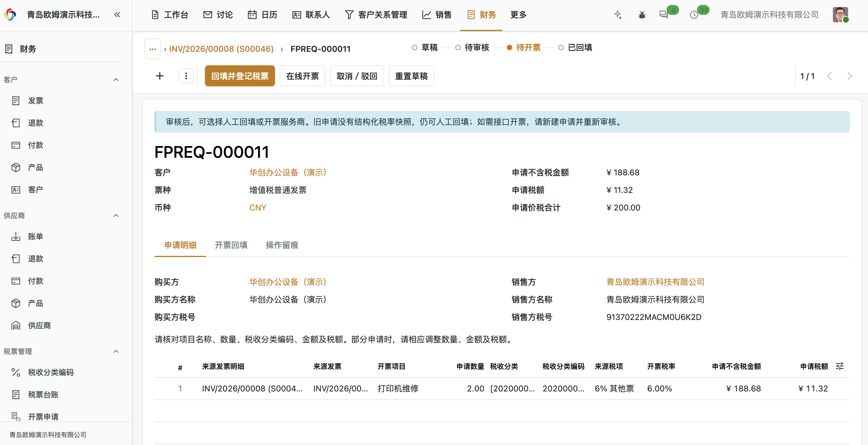Open 退款 under the 客户 section

click(35, 123)
